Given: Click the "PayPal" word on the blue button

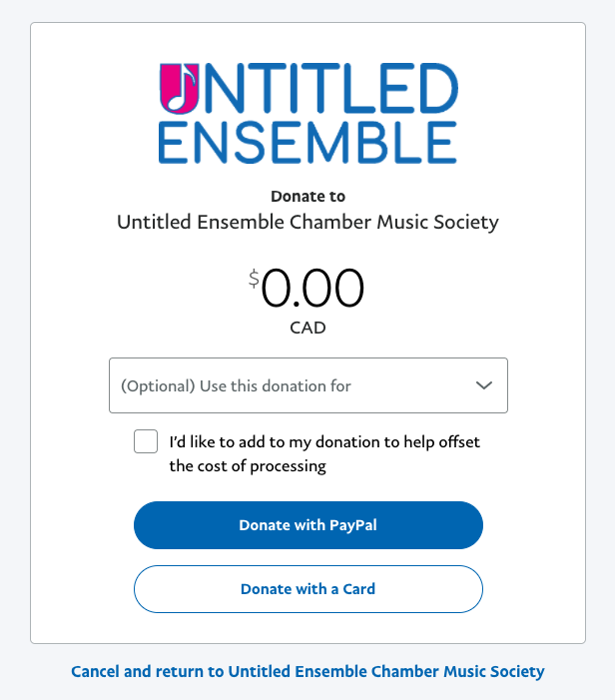Looking at the screenshot, I should 352,525.
